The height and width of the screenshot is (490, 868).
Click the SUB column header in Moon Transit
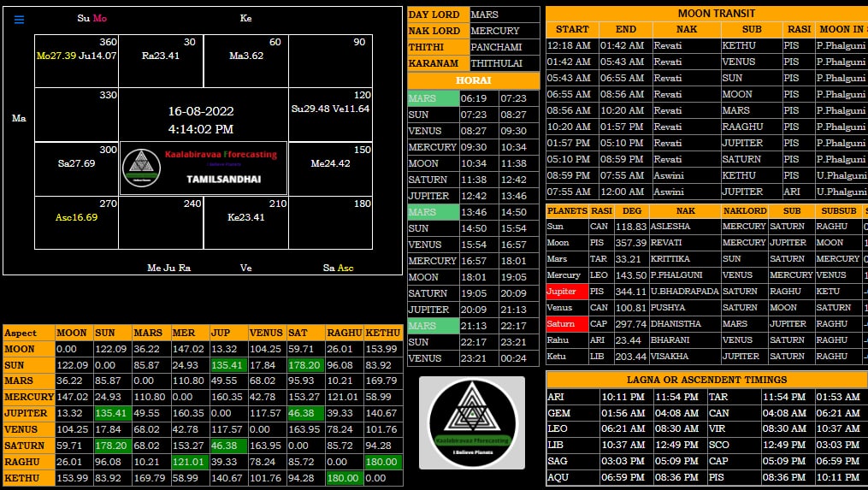point(751,29)
